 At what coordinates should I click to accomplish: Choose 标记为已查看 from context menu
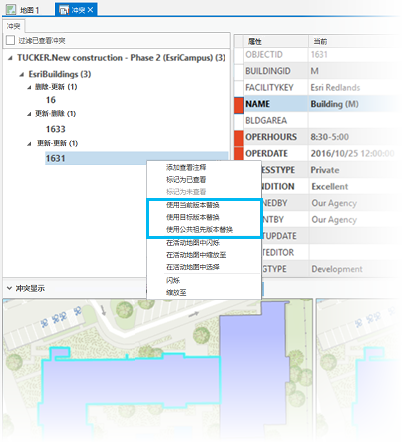[186, 180]
